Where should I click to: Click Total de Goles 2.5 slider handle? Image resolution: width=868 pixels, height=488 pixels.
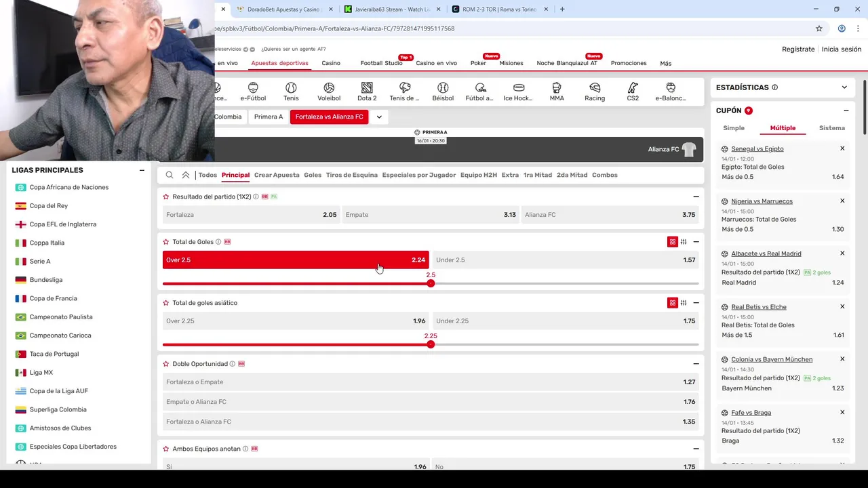(x=431, y=283)
